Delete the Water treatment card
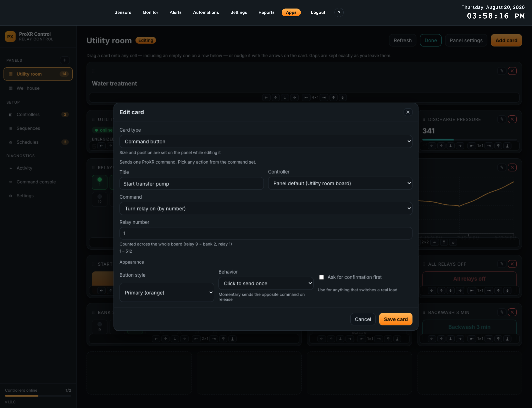Screen dimensions: 532x408 (x=512, y=71)
